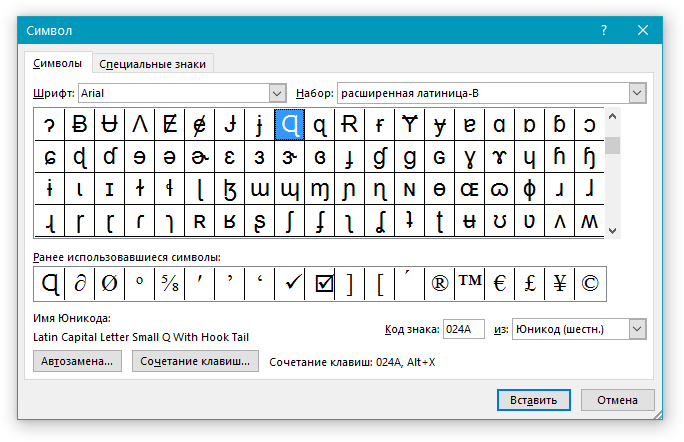The width and height of the screenshot is (684, 442).
Task: Select the Y with stroke capital symbol
Action: tap(410, 125)
